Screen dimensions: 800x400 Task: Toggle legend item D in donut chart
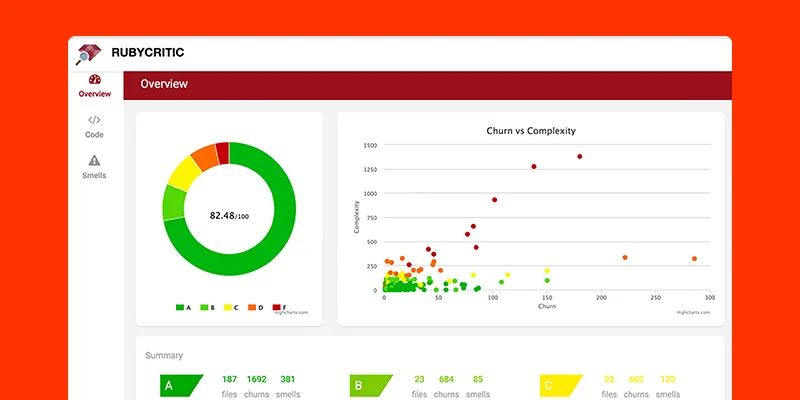click(256, 308)
